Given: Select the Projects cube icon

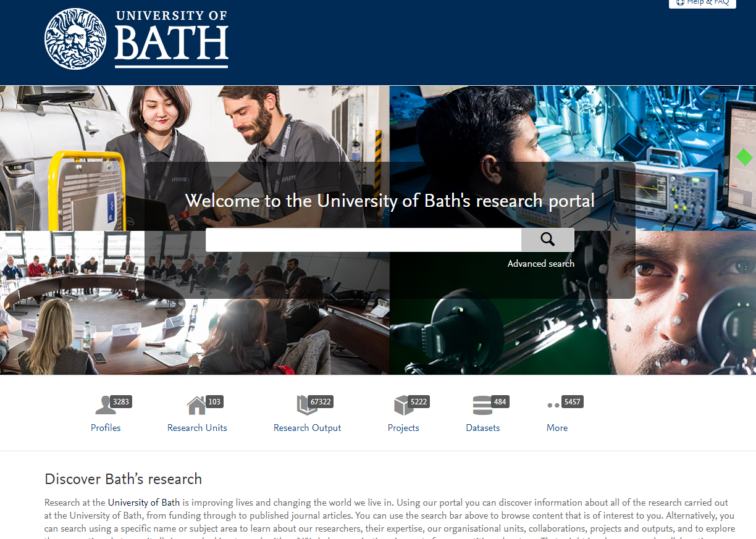Looking at the screenshot, I should [x=403, y=405].
